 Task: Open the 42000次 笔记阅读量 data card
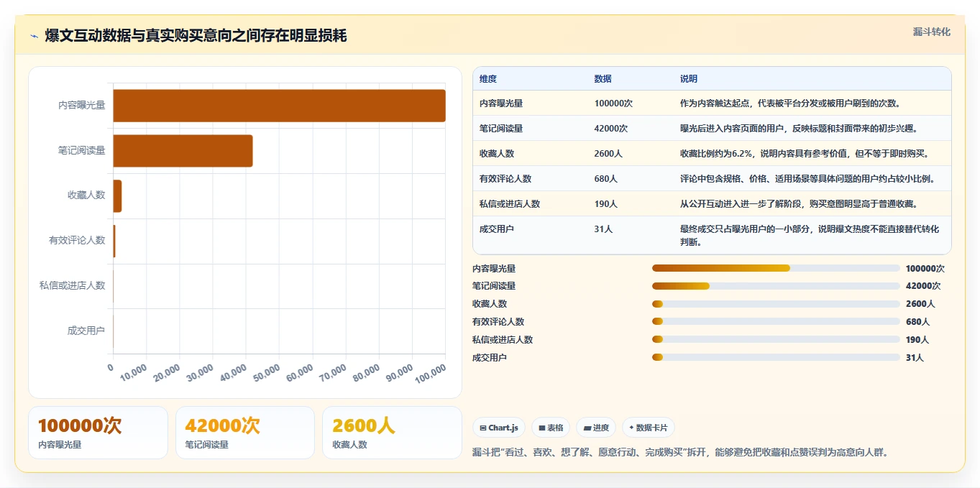tap(245, 433)
